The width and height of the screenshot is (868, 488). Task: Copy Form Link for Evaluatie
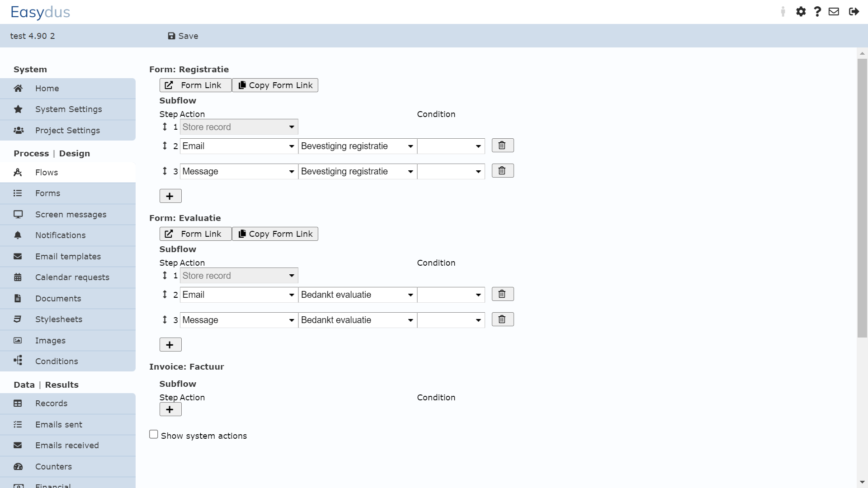[x=275, y=234]
